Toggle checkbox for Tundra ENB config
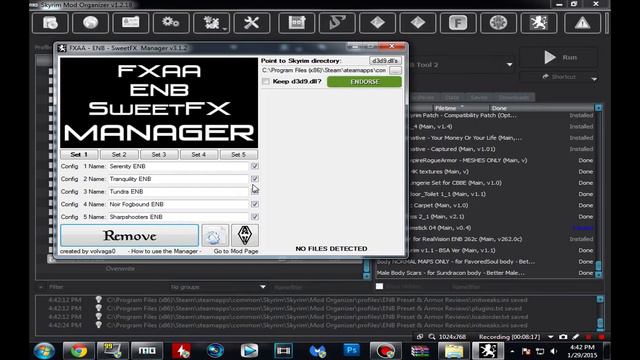This screenshot has width=640, height=360. click(255, 191)
